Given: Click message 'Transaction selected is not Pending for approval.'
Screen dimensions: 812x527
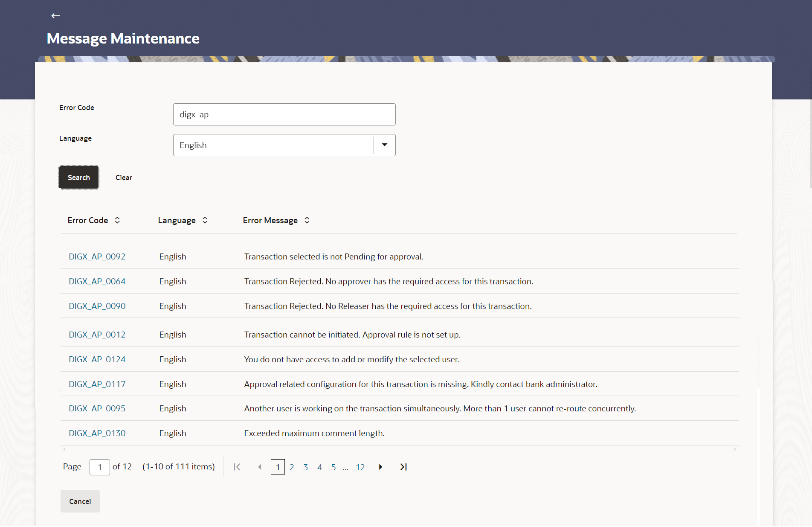Looking at the screenshot, I should click(x=334, y=256).
